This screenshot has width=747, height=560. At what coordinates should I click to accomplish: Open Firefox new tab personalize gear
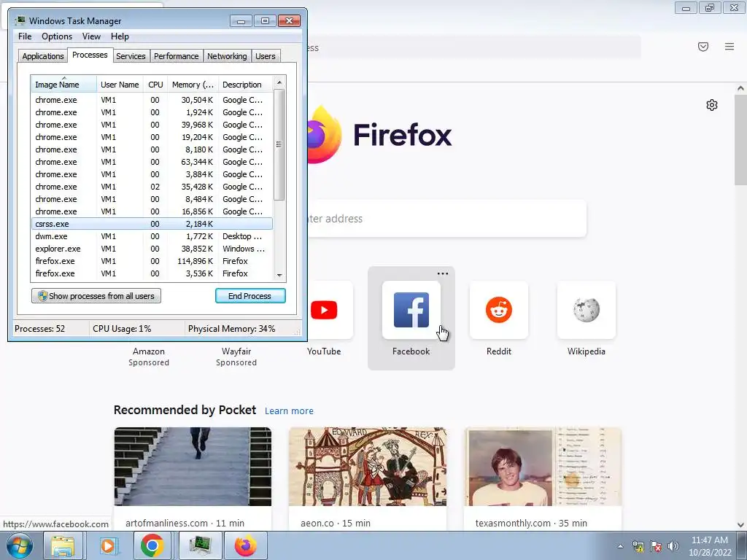click(x=712, y=105)
